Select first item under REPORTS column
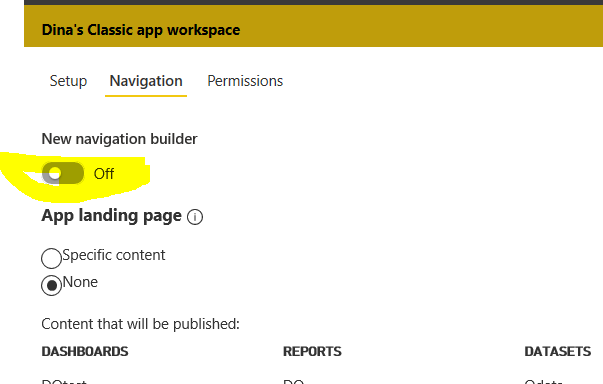 click(x=293, y=381)
